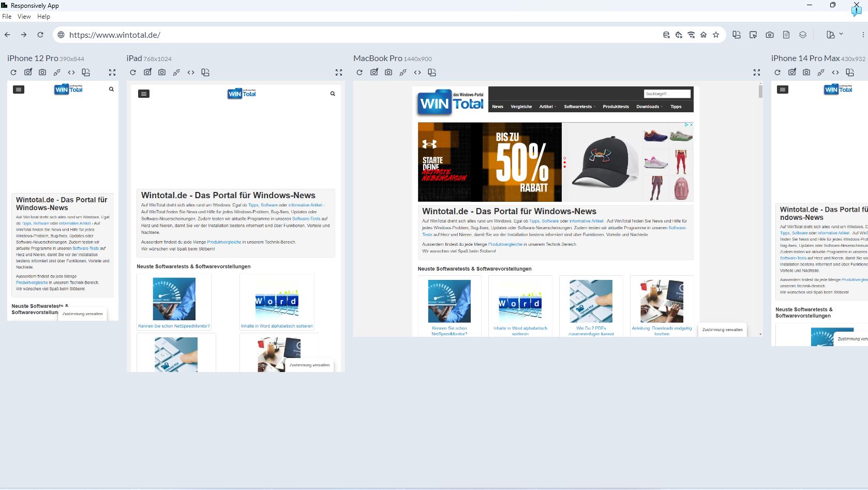Open the device manager layers icon
This screenshot has width=868, height=490.
pyautogui.click(x=803, y=35)
